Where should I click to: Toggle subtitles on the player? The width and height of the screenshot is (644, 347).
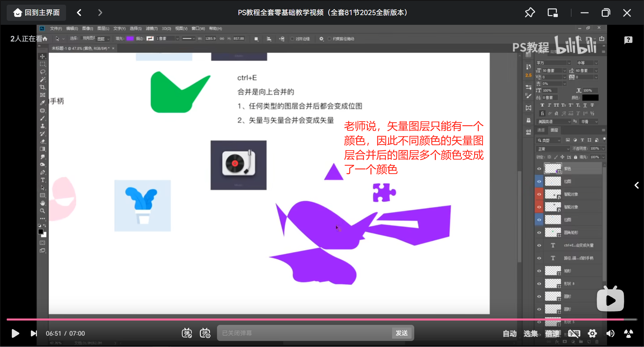pos(574,333)
